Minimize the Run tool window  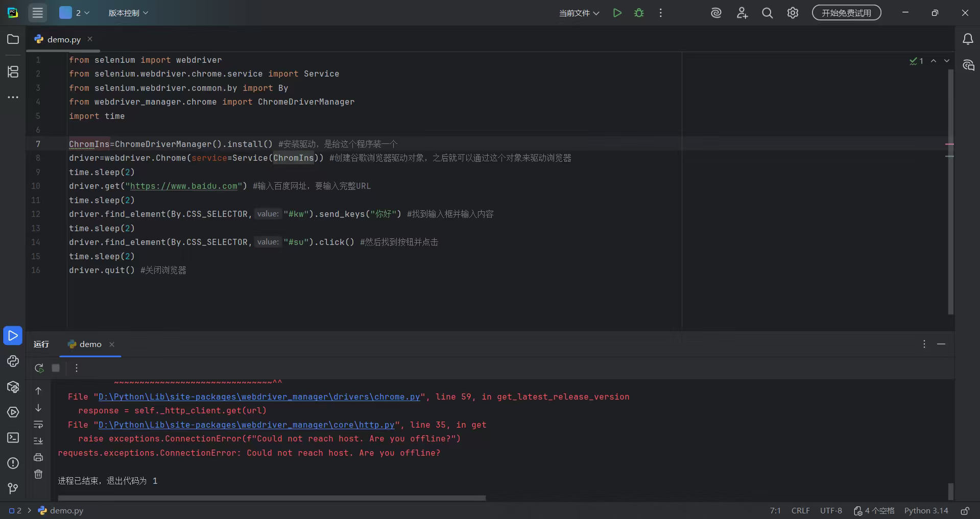(941, 344)
